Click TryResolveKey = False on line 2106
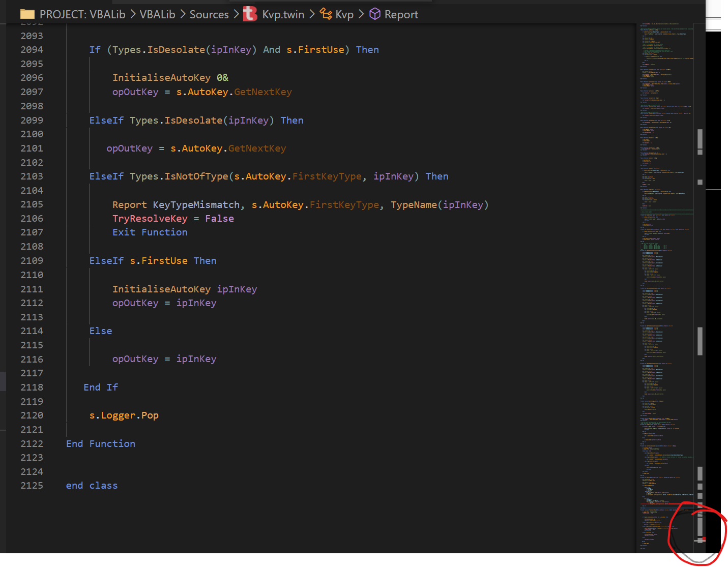The image size is (728, 567). click(173, 218)
